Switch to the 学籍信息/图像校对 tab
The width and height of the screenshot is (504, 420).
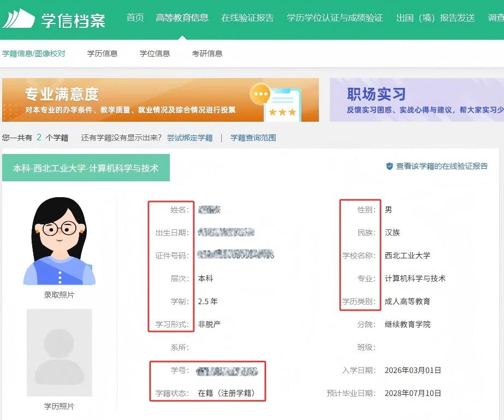(x=34, y=54)
